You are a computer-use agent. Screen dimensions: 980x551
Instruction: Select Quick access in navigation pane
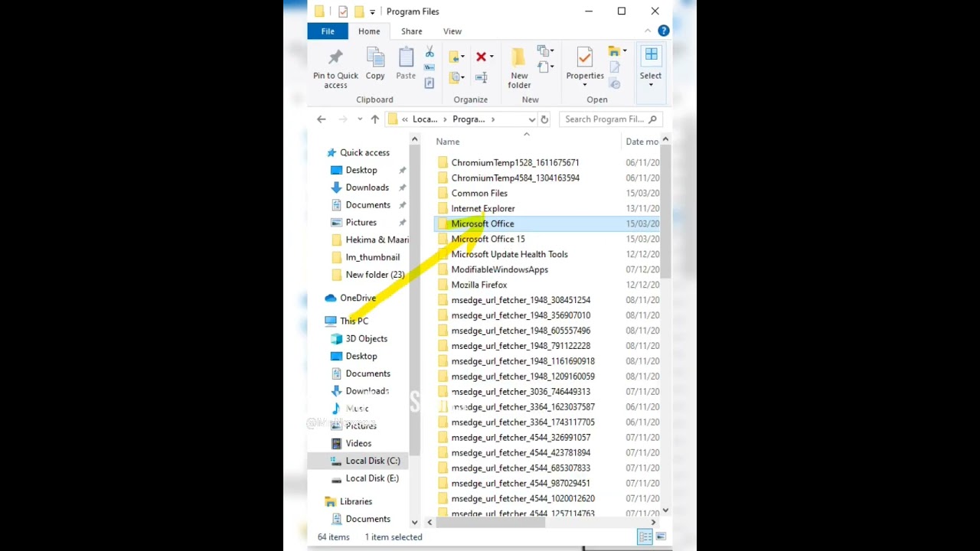[364, 152]
